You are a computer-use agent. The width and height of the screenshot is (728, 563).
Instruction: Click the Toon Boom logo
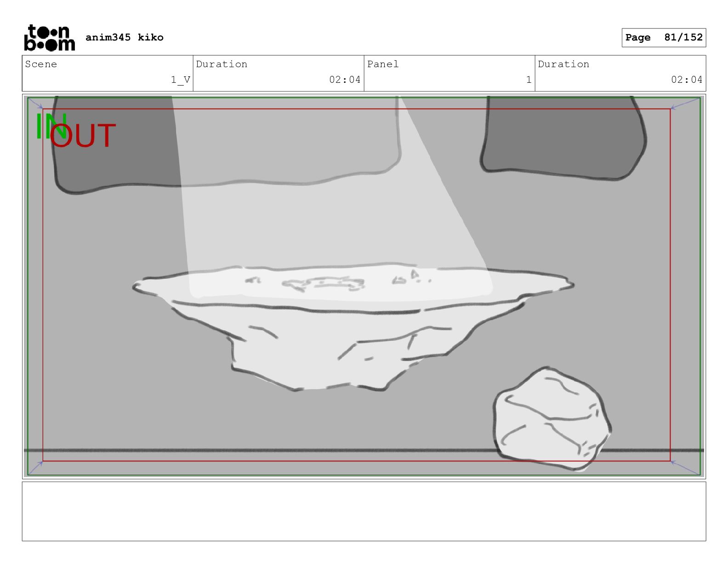[49, 38]
